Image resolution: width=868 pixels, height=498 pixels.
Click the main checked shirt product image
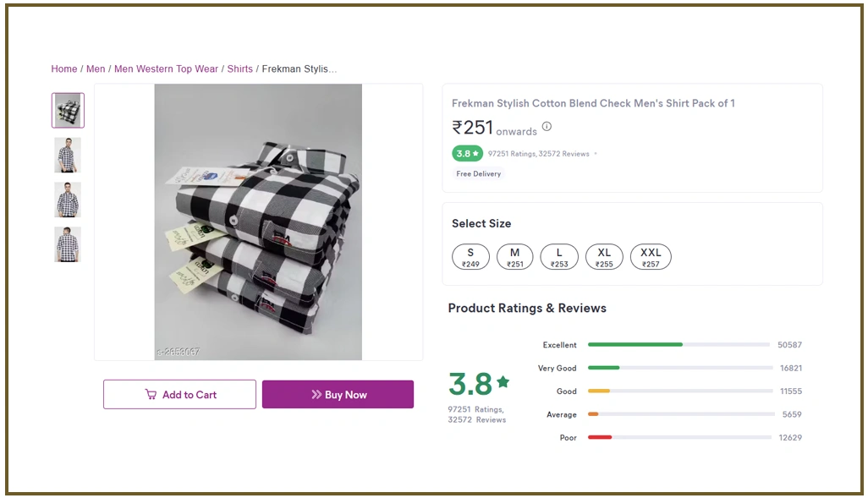258,222
